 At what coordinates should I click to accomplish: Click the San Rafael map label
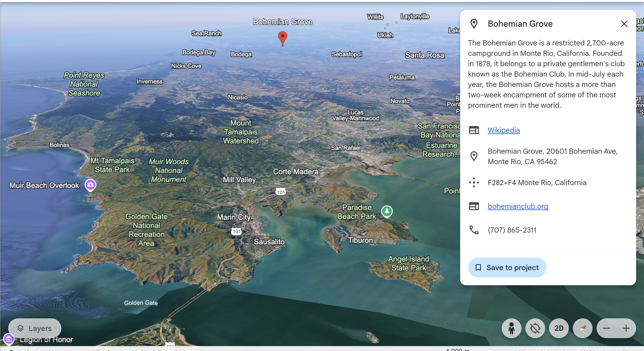coord(345,148)
